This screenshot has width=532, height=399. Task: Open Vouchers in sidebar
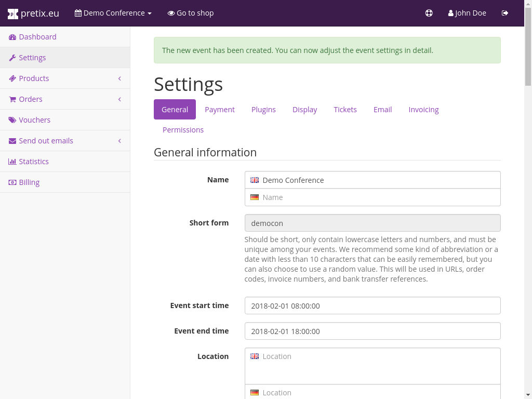[x=65, y=120]
